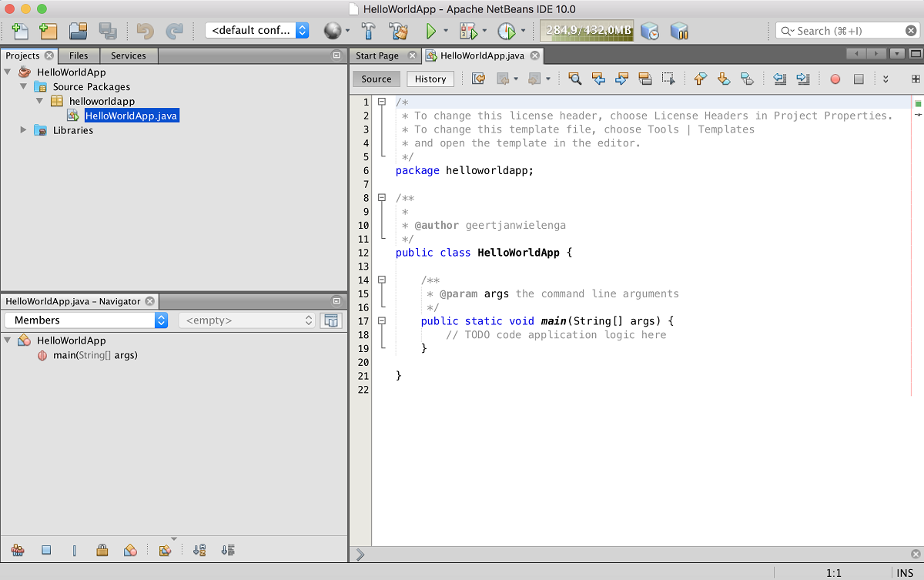The width and height of the screenshot is (924, 580).
Task: Click the Find Previous Occurrence icon
Action: 598,79
